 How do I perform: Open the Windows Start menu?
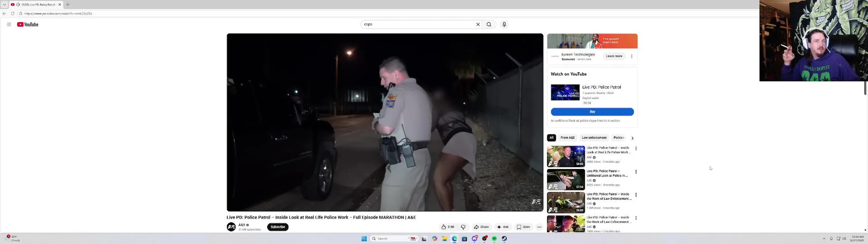(x=364, y=239)
